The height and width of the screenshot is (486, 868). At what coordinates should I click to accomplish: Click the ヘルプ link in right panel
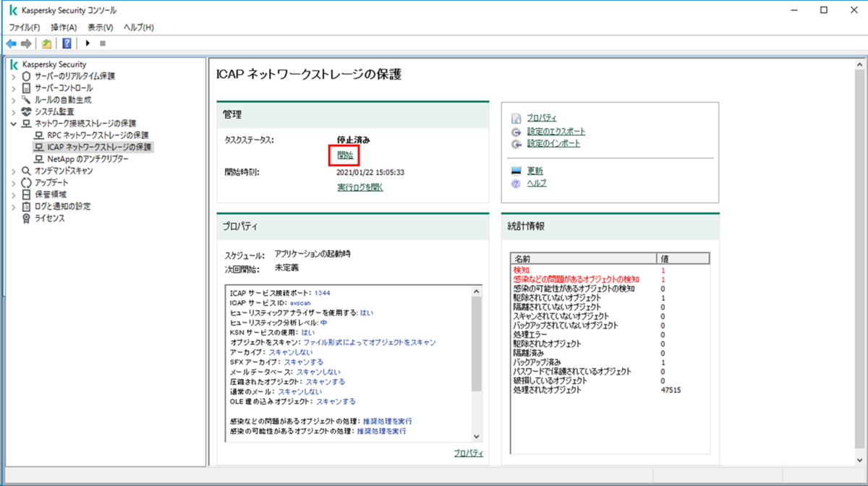pos(537,184)
